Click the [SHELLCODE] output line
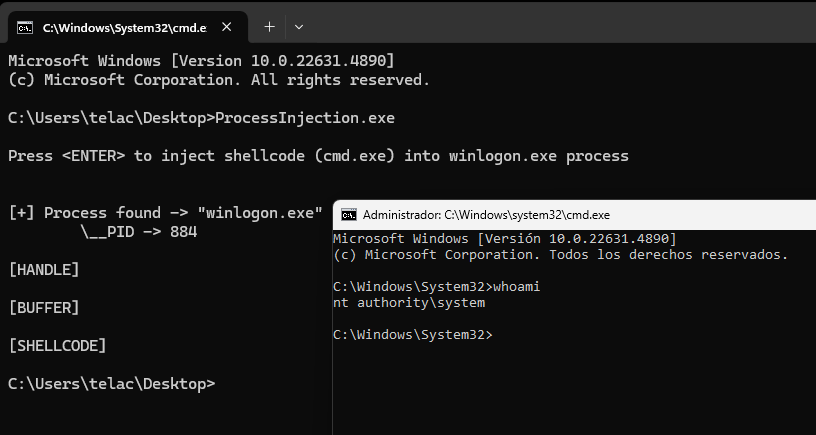This screenshot has height=435, width=816. pos(57,346)
